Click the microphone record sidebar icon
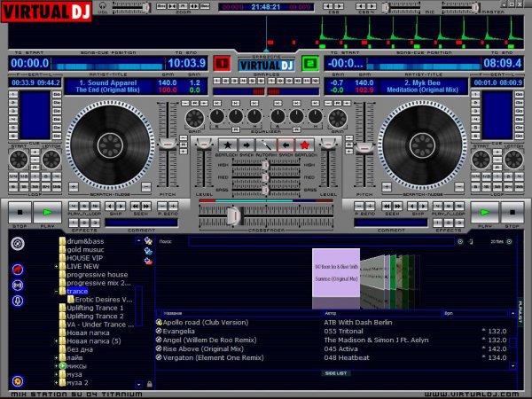 18,301
